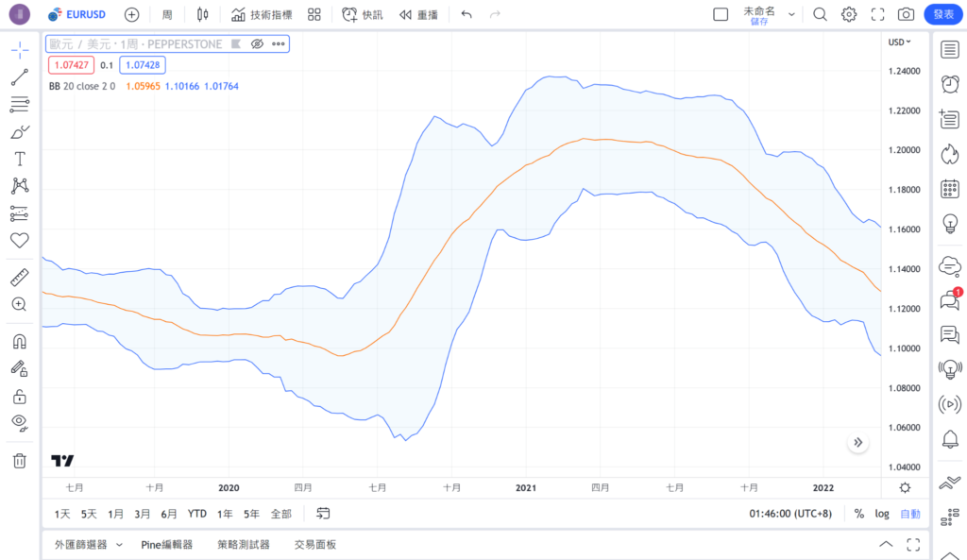The image size is (967, 560).
Task: Enable logarithmic scale with the log button
Action: (x=881, y=513)
